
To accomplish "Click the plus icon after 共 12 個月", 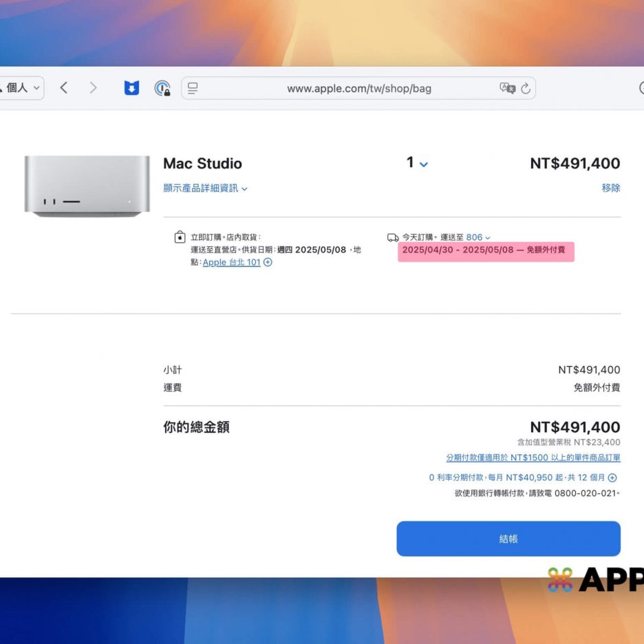I will pos(612,477).
